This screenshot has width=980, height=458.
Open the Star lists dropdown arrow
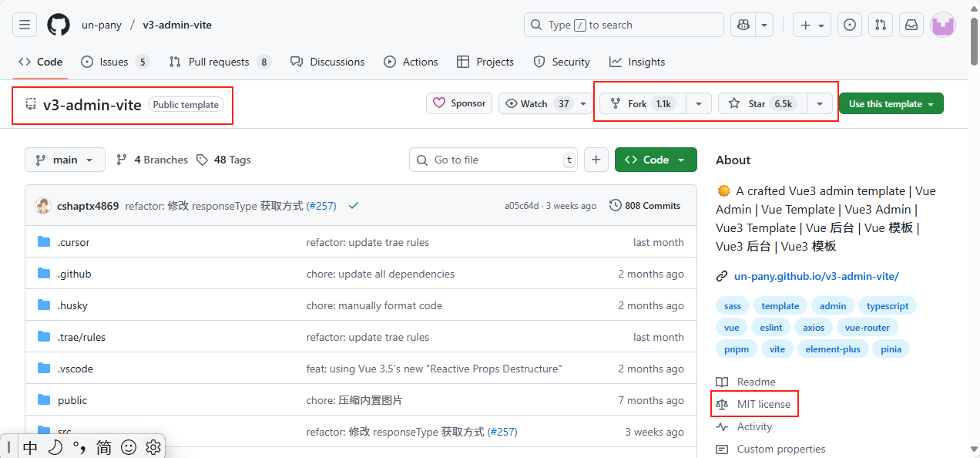pos(820,103)
